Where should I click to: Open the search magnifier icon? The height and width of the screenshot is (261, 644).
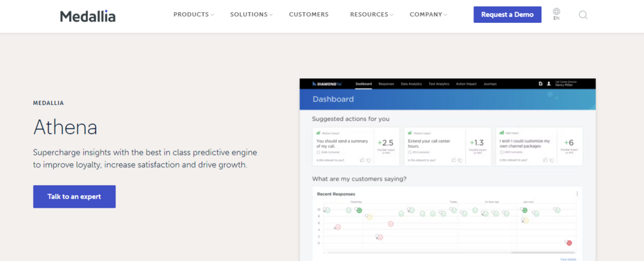(x=583, y=15)
